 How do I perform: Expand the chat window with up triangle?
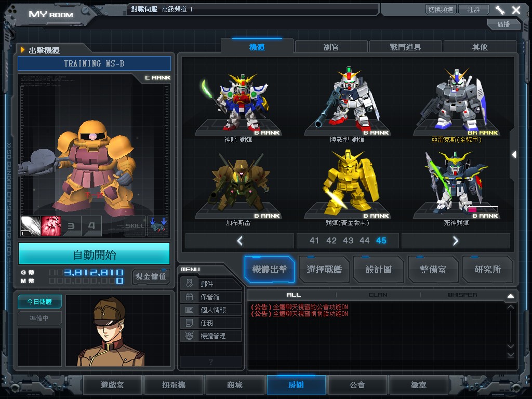[511, 296]
